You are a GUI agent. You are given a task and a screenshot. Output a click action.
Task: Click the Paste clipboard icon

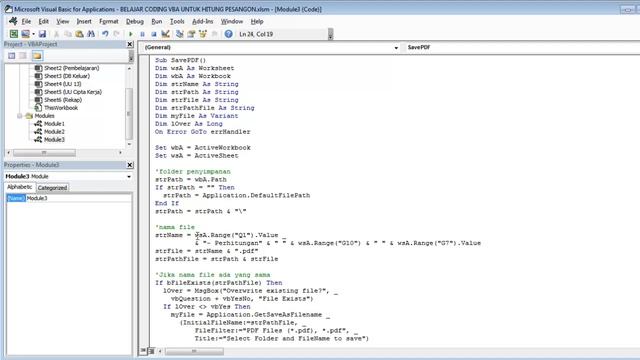pyautogui.click(x=79, y=34)
